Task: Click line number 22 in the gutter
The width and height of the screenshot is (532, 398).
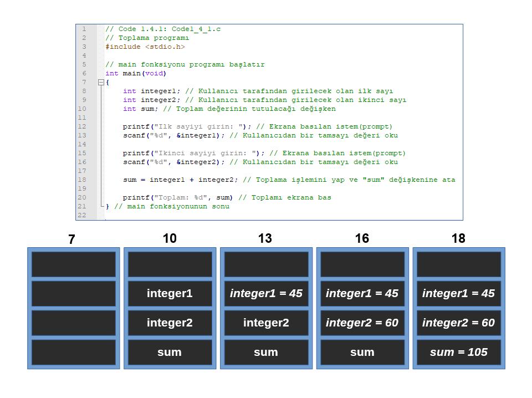Action: (x=82, y=215)
